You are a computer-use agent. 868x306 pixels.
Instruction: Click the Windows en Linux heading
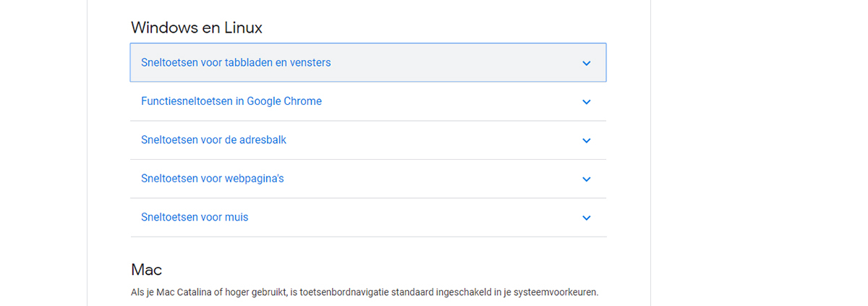point(196,27)
